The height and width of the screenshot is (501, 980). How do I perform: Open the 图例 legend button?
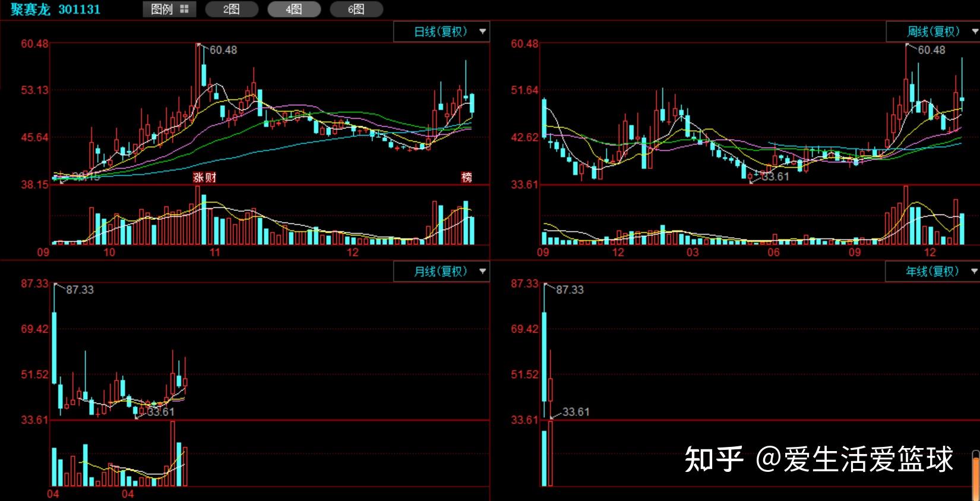click(x=169, y=10)
